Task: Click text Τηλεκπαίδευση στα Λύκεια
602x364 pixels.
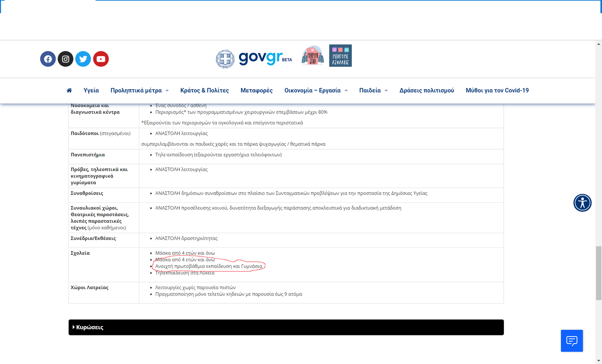Action: coord(185,273)
